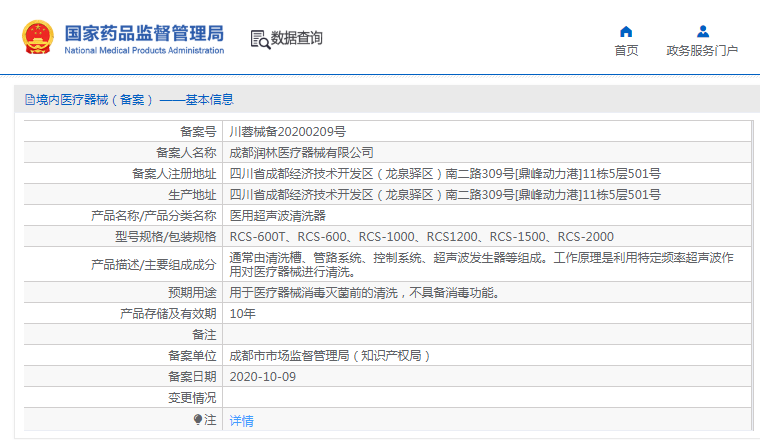Click the 产品名称/产品分类名称 label
This screenshot has height=440, width=760.
coord(154,216)
